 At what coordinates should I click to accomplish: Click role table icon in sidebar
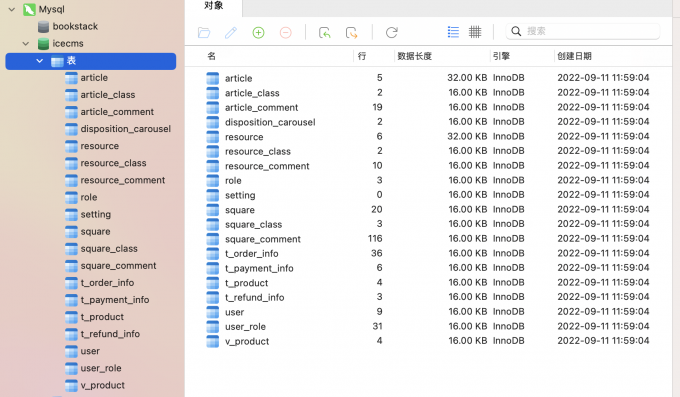tap(71, 197)
